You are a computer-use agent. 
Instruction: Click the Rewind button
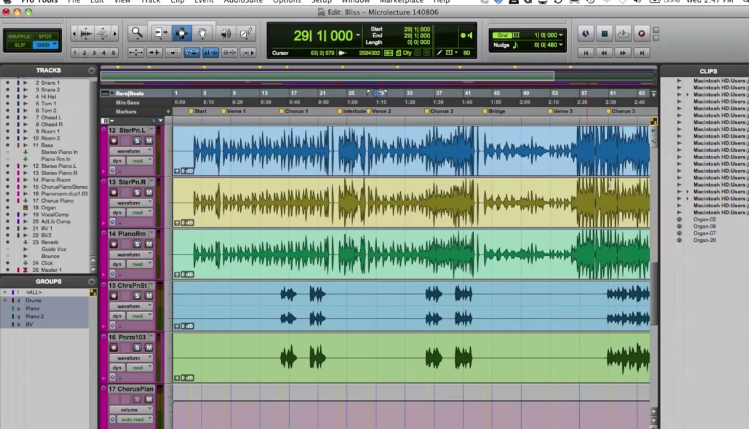604,53
